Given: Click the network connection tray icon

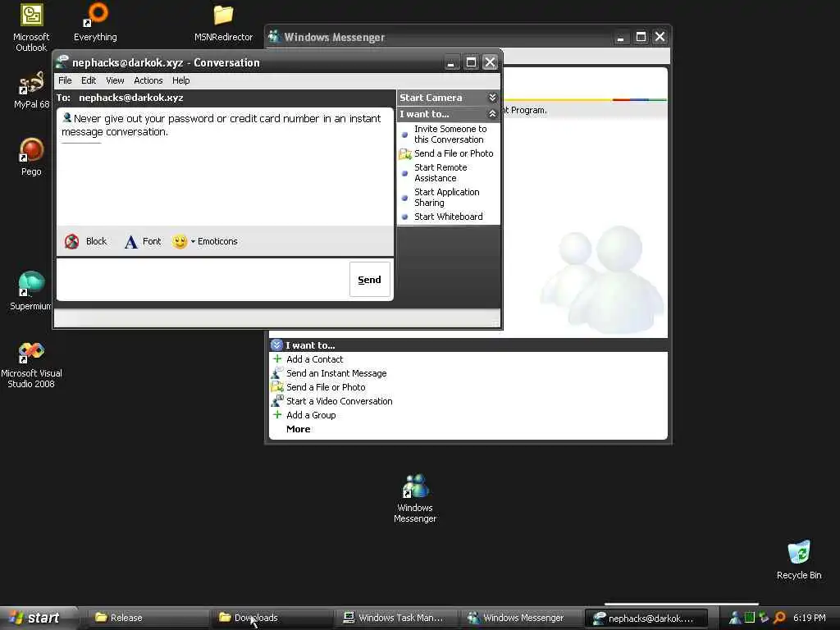Looking at the screenshot, I should [x=764, y=618].
